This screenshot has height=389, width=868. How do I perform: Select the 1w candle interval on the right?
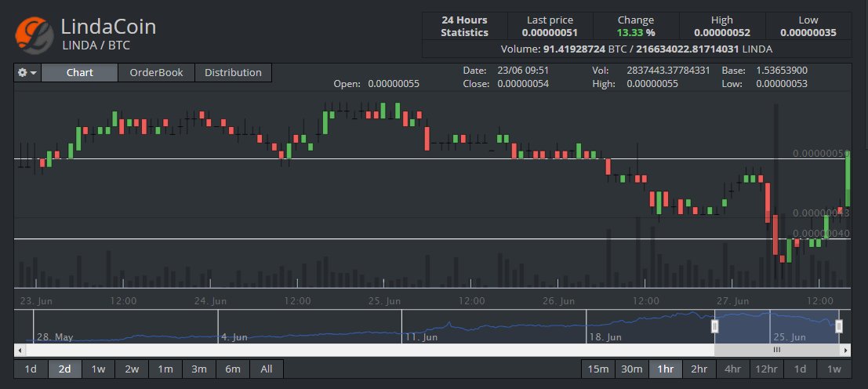pyautogui.click(x=833, y=369)
